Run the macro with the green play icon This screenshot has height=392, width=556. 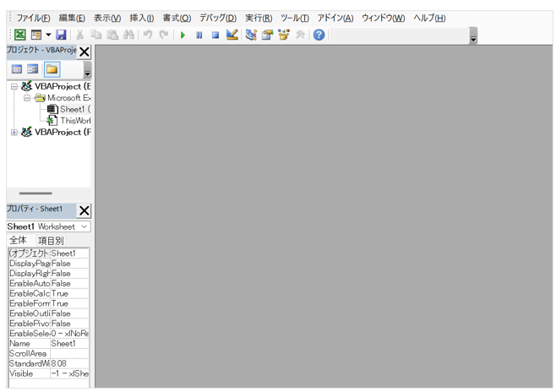click(x=183, y=35)
